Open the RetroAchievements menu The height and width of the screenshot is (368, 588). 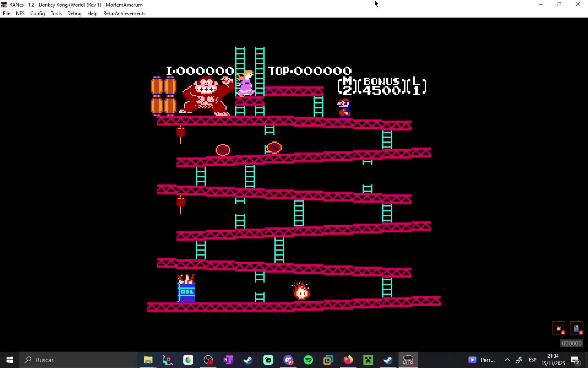124,13
